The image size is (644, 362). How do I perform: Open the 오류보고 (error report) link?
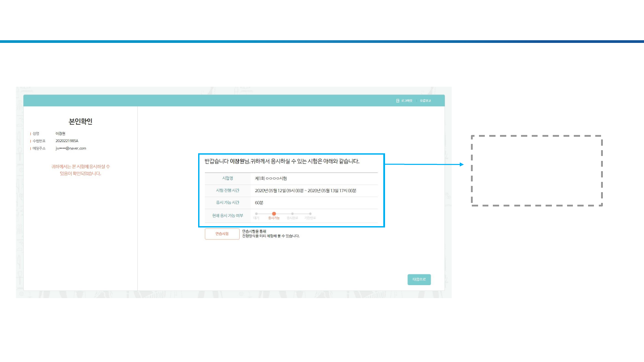(425, 101)
